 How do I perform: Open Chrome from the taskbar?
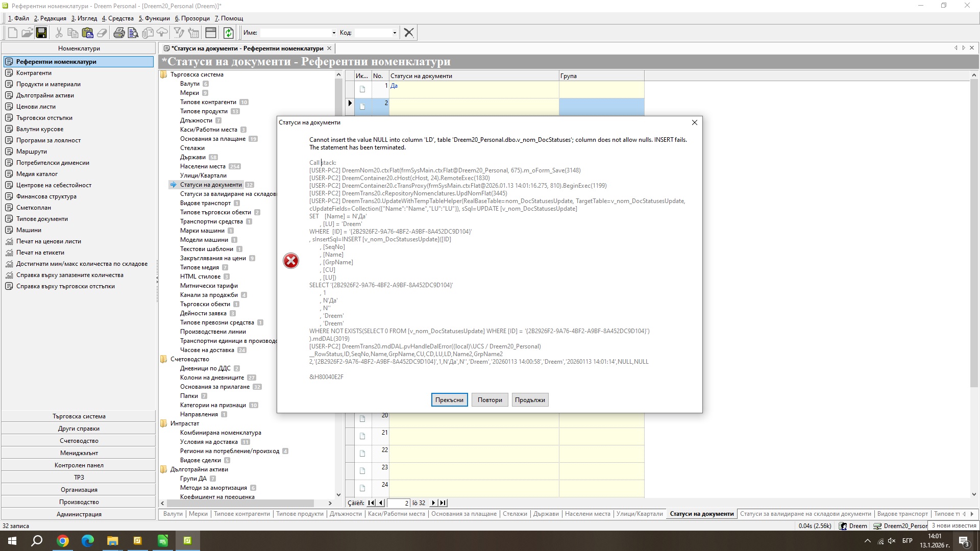point(63,541)
